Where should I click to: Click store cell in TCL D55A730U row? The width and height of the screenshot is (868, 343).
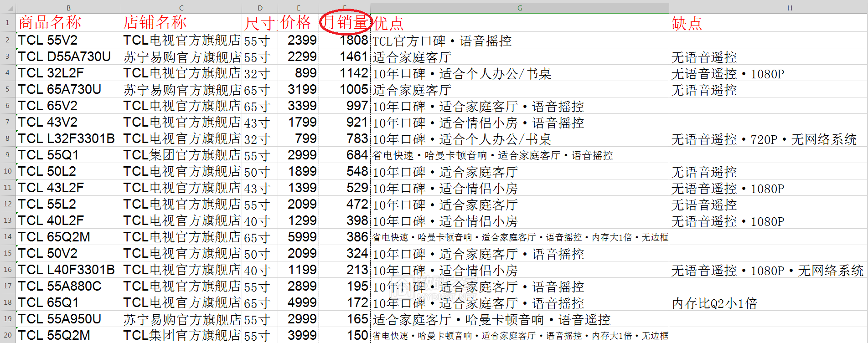pyautogui.click(x=181, y=56)
